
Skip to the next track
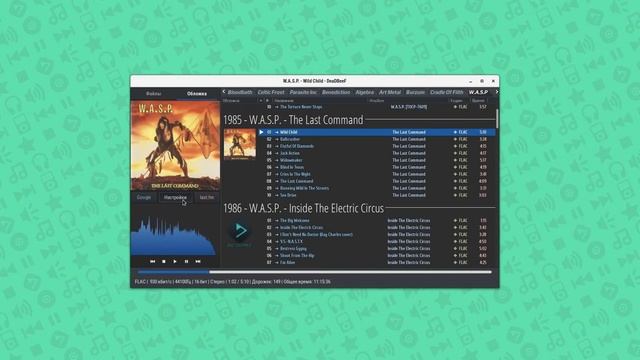(x=198, y=261)
